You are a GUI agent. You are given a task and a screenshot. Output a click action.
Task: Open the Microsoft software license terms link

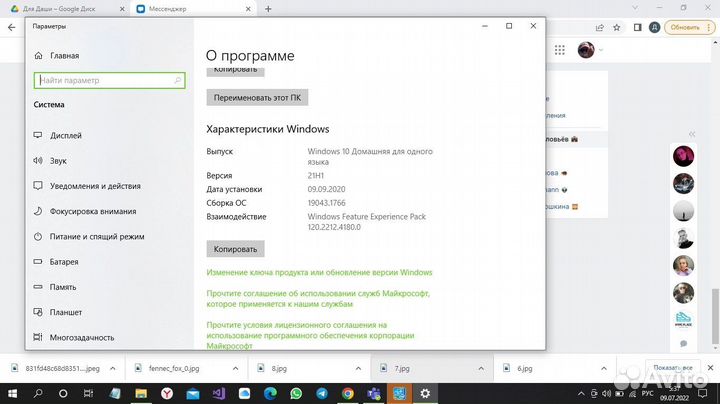(x=310, y=335)
